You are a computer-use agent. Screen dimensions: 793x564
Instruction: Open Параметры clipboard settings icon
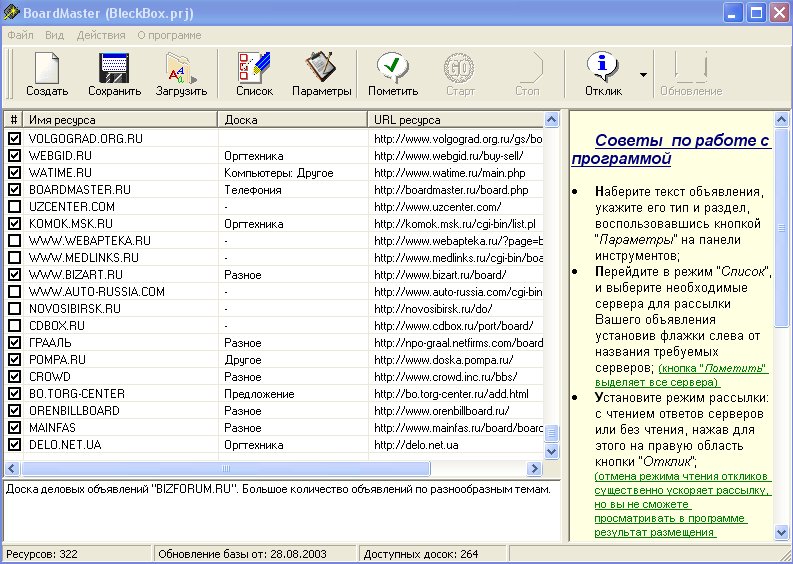pyautogui.click(x=321, y=67)
